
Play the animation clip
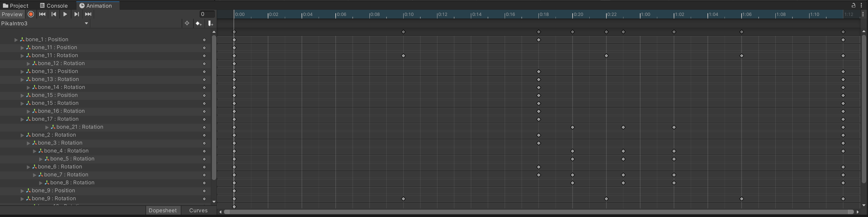tap(65, 14)
